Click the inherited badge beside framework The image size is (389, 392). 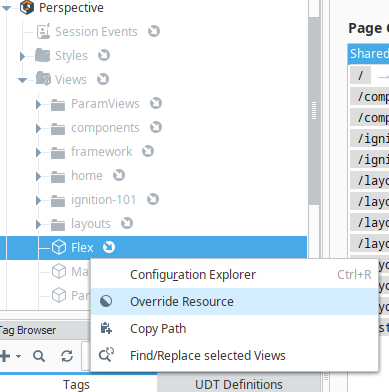(148, 151)
